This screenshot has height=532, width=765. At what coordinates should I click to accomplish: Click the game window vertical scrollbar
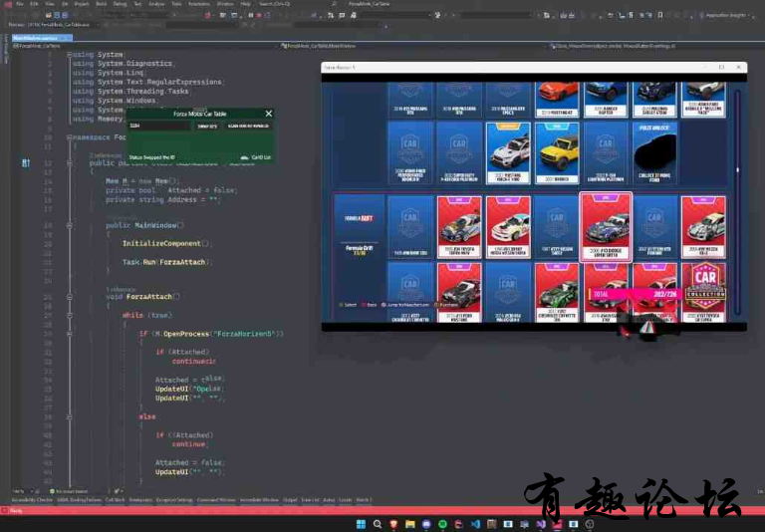(737, 201)
